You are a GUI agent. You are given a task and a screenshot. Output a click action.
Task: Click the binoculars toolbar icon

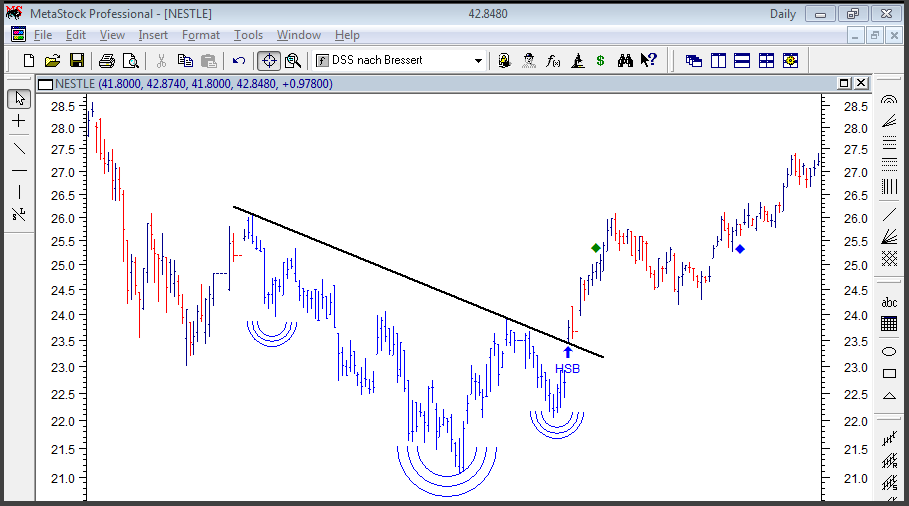625,60
